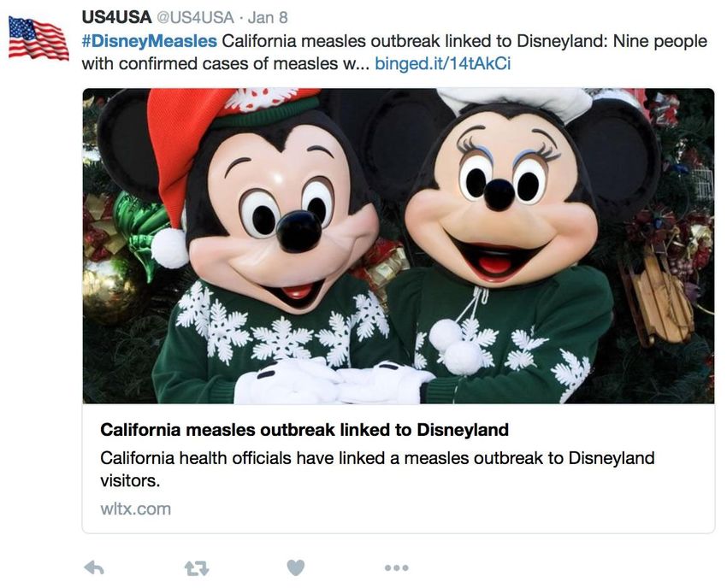Like the tweet with heart icon
This screenshot has width=727, height=588.
pos(296,567)
